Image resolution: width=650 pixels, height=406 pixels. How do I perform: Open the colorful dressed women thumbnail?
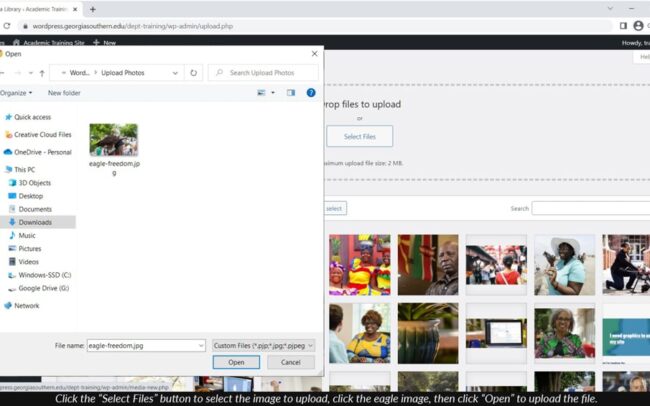360,265
